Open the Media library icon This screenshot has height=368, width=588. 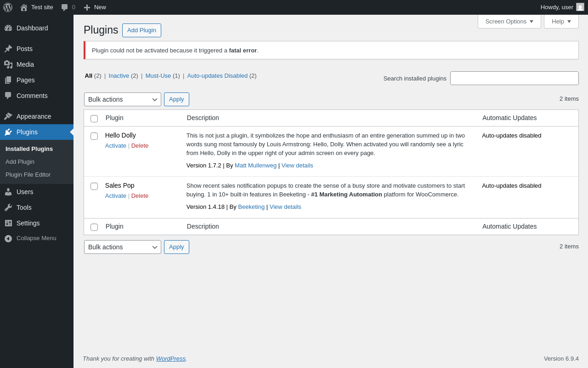[x=8, y=64]
